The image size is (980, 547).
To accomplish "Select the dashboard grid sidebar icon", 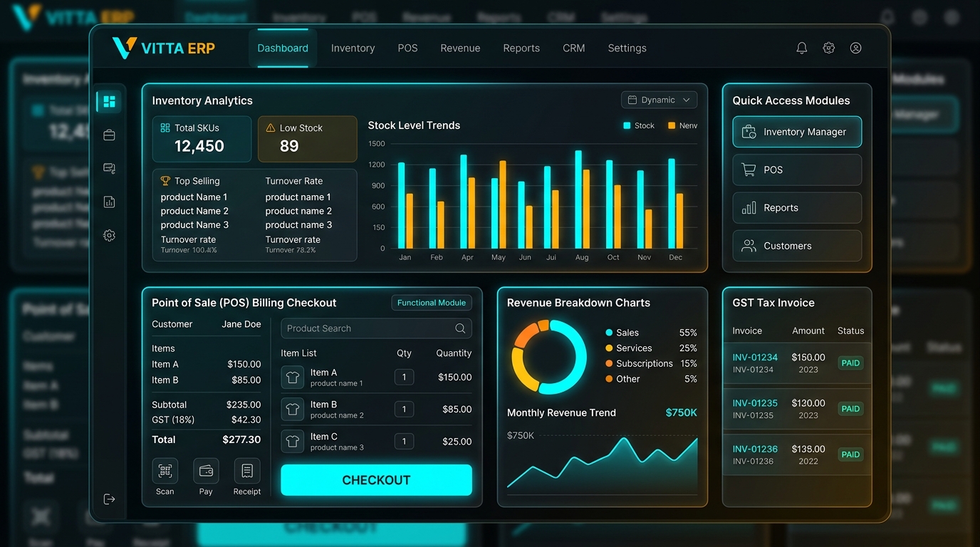I will click(109, 101).
